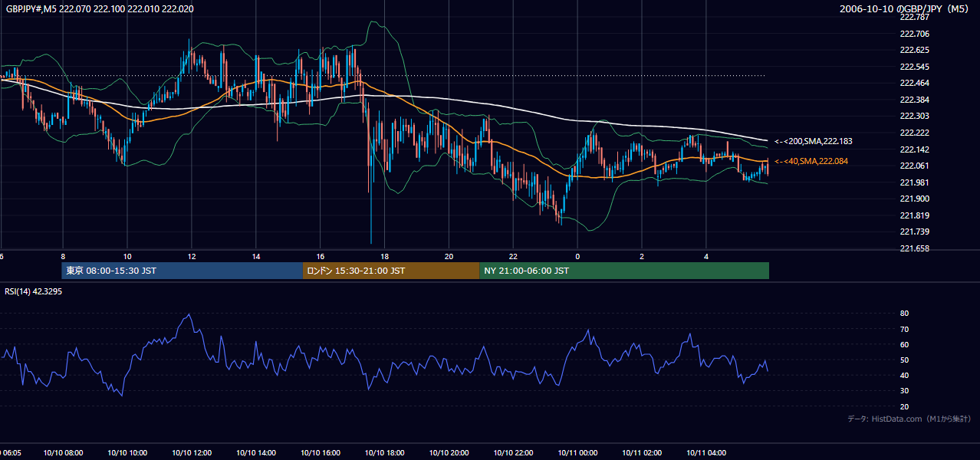Image resolution: width=980 pixels, height=460 pixels.
Task: Click the 10/10 10:00 time label
Action: (127, 453)
